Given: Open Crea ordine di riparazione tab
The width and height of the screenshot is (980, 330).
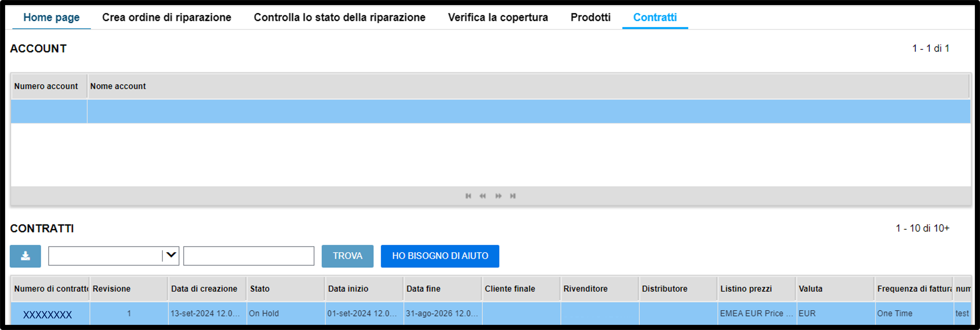Looking at the screenshot, I should pos(167,17).
